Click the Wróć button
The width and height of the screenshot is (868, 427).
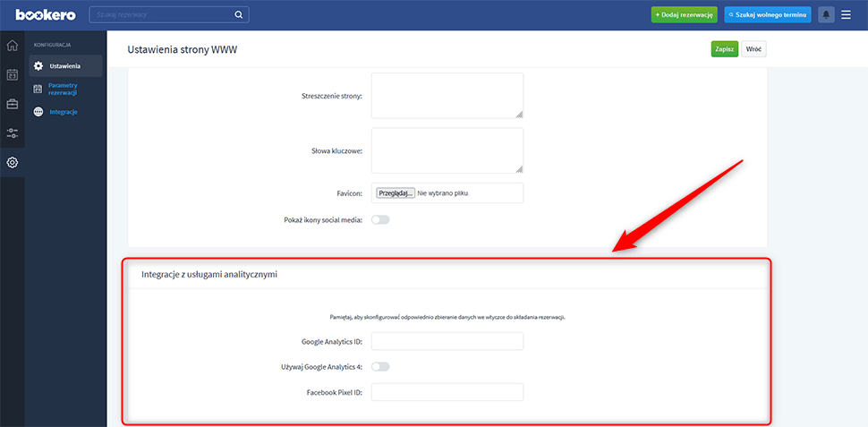click(753, 48)
